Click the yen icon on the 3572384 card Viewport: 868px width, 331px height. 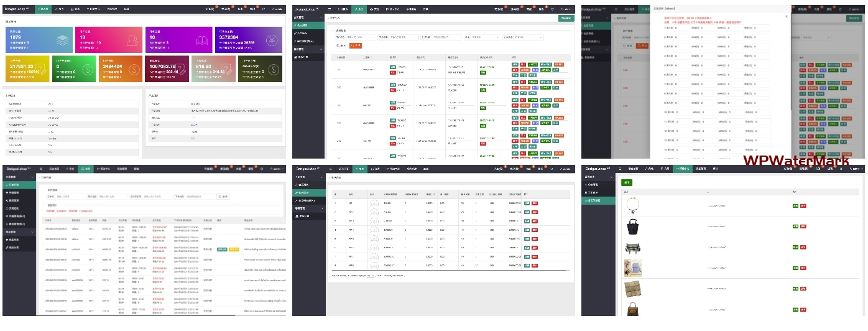pos(271,41)
